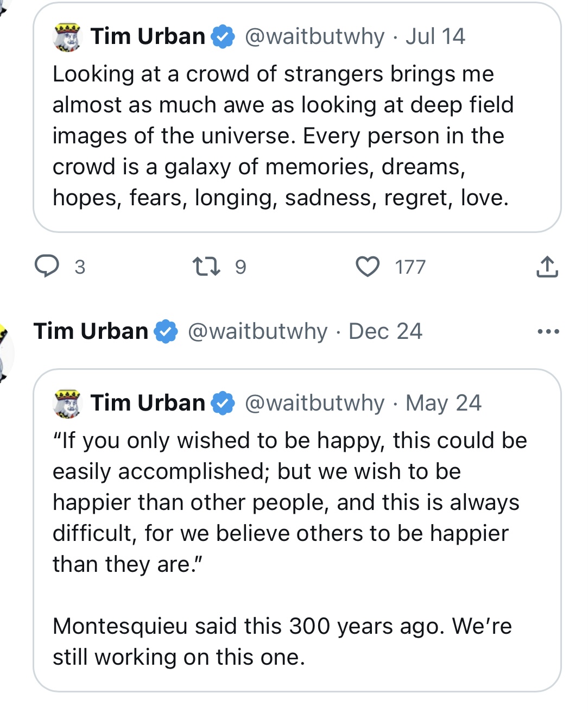Like the tweet with the heart icon

(x=368, y=267)
